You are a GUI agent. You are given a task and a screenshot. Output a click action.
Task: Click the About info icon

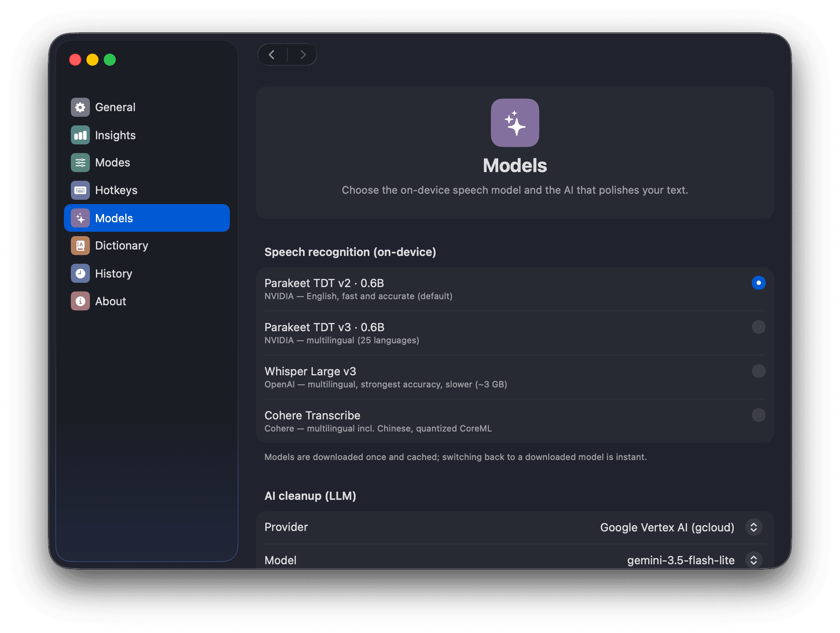(x=80, y=301)
